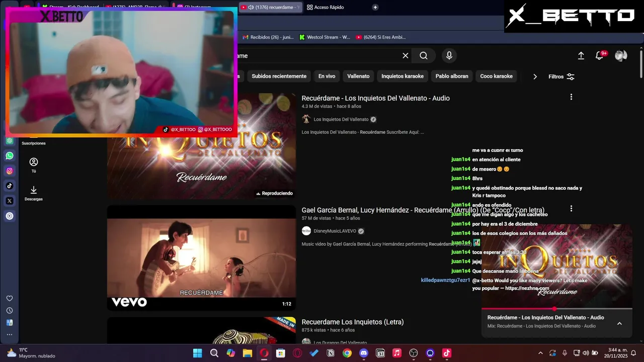This screenshot has width=644, height=362.
Task: Switch to the recuerdame YouTube tab
Action: [271, 7]
